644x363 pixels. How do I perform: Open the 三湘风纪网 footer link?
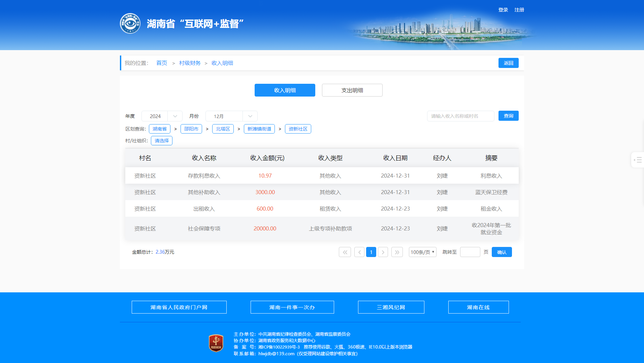pyautogui.click(x=391, y=307)
